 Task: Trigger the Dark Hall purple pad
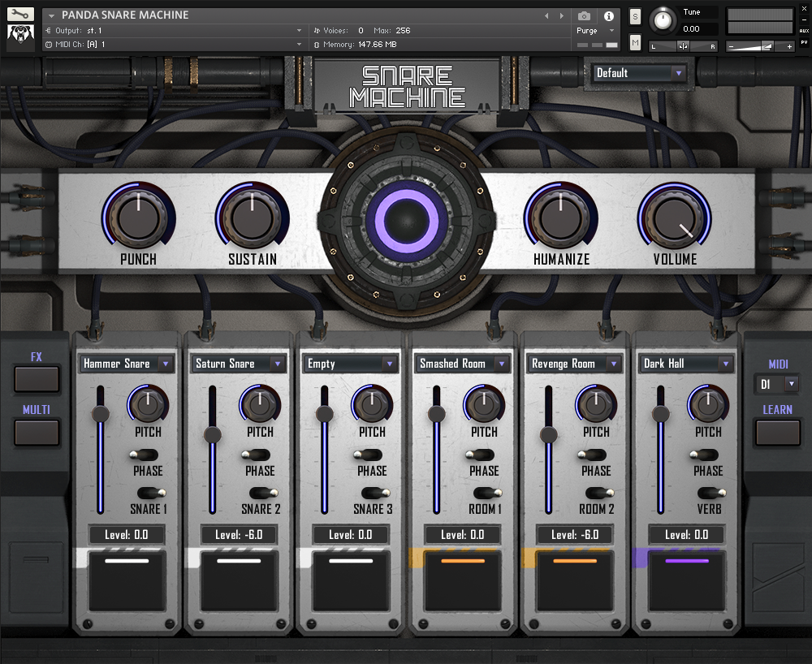687,581
